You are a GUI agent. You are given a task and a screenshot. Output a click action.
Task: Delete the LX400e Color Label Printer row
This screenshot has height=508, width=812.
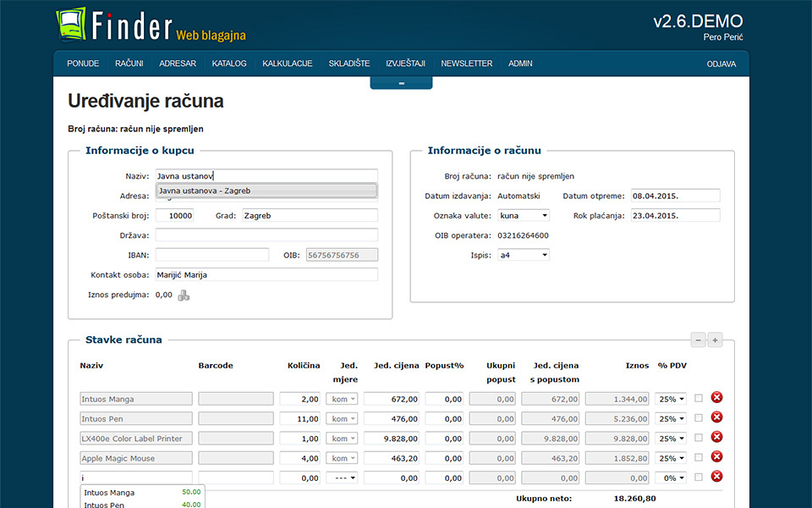717,438
